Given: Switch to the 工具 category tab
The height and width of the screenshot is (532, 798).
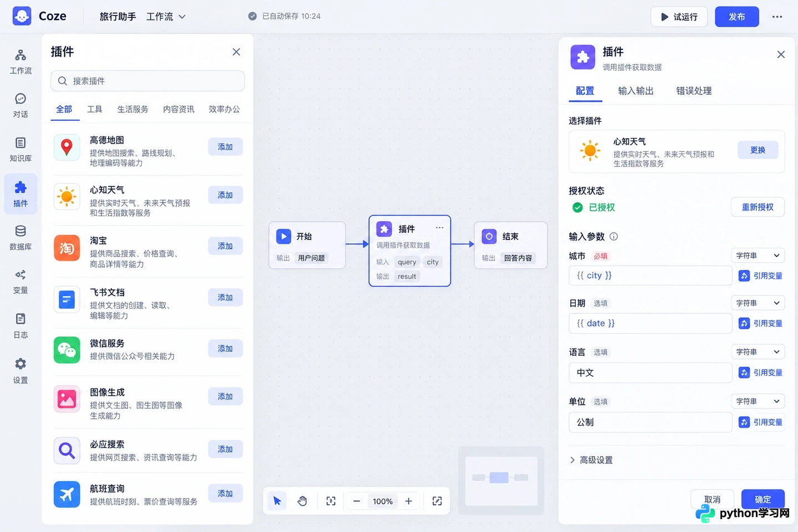Looking at the screenshot, I should (x=95, y=109).
